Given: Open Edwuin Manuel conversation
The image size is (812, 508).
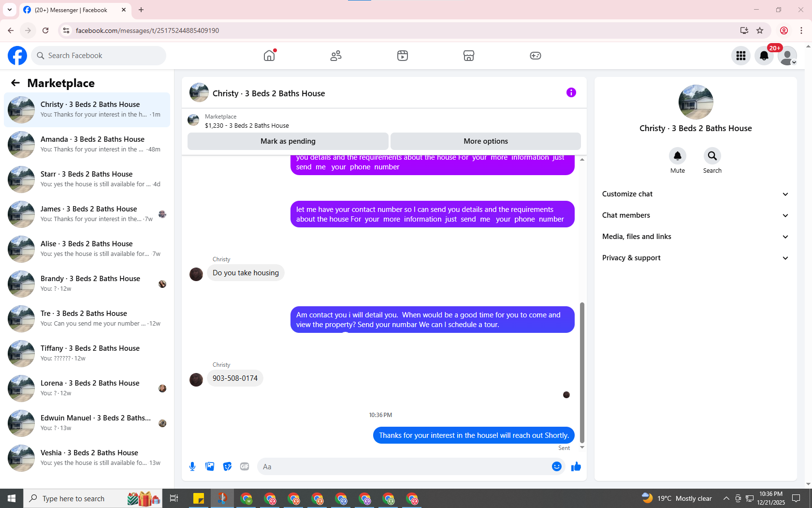Looking at the screenshot, I should click(x=87, y=423).
